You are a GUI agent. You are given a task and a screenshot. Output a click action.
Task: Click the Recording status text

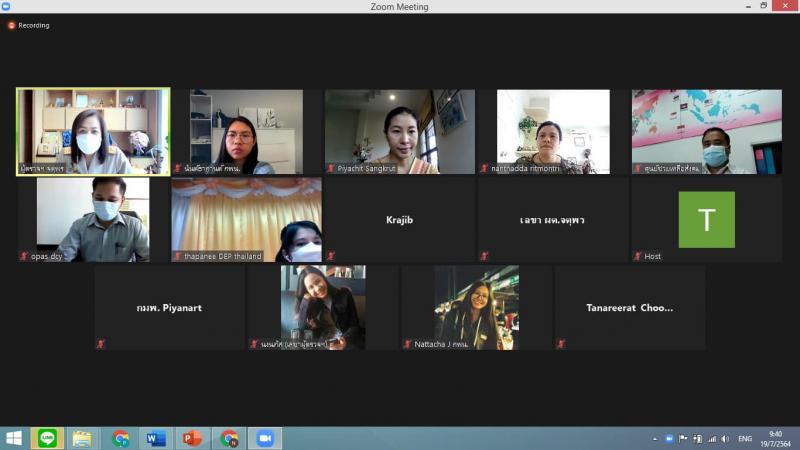tap(34, 26)
